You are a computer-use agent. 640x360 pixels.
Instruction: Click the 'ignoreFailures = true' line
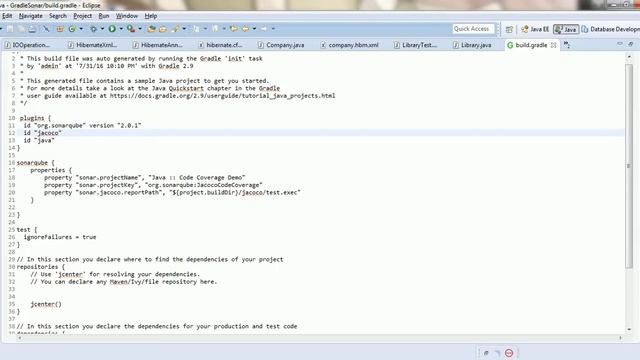click(60, 237)
